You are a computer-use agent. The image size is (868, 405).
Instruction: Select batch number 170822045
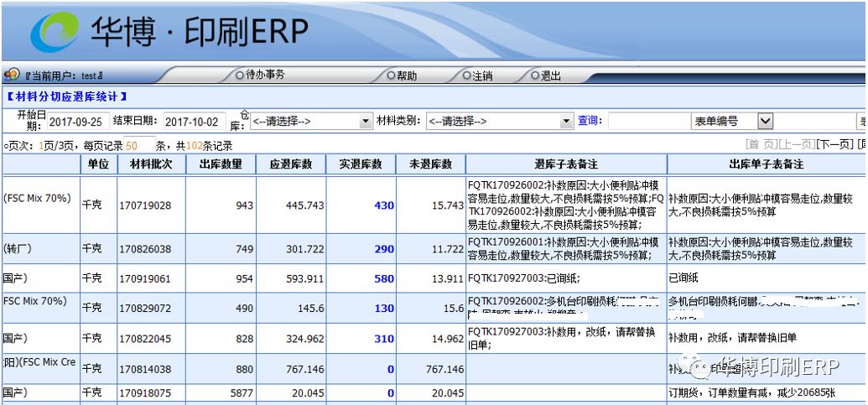(145, 339)
